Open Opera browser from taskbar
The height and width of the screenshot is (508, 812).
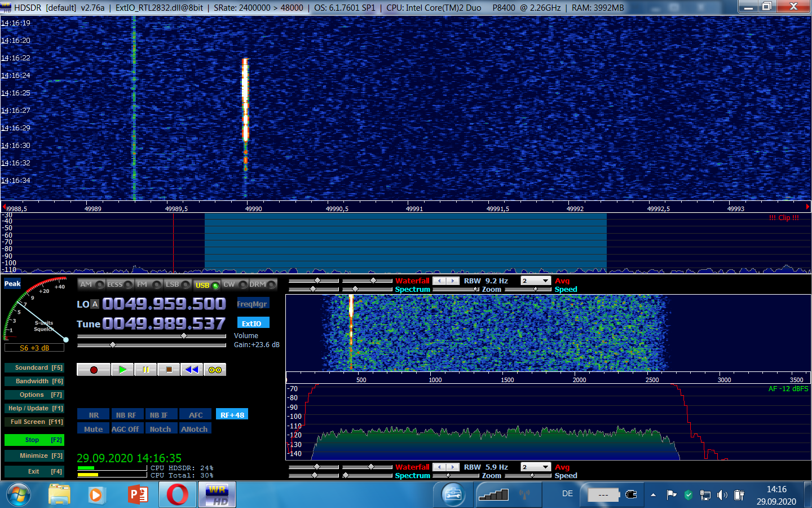(178, 495)
